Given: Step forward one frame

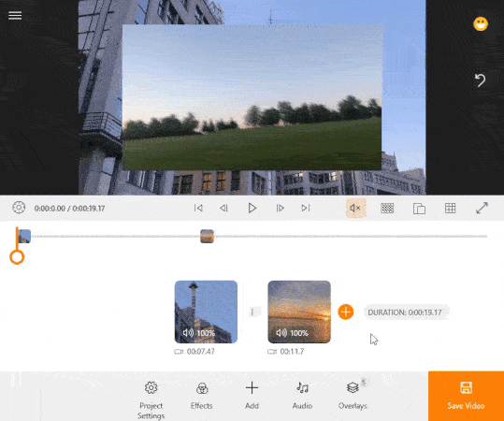Looking at the screenshot, I should pyautogui.click(x=280, y=208).
